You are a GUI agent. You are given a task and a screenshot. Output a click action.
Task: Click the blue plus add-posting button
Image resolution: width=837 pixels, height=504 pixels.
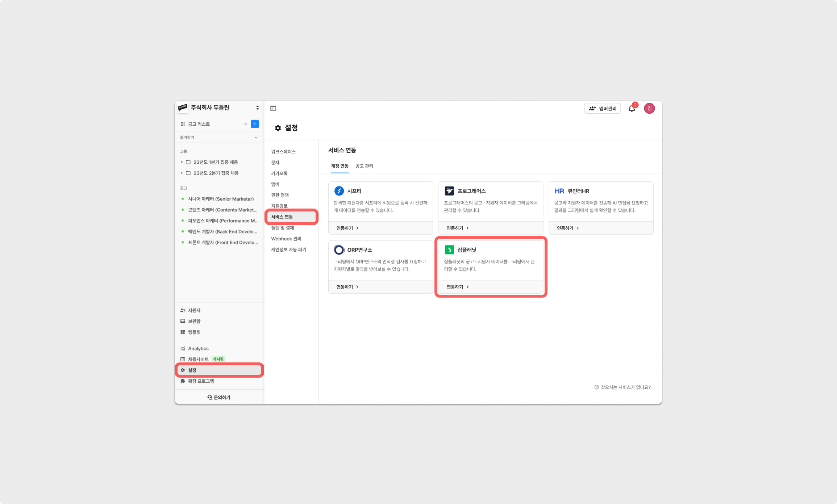pyautogui.click(x=255, y=124)
